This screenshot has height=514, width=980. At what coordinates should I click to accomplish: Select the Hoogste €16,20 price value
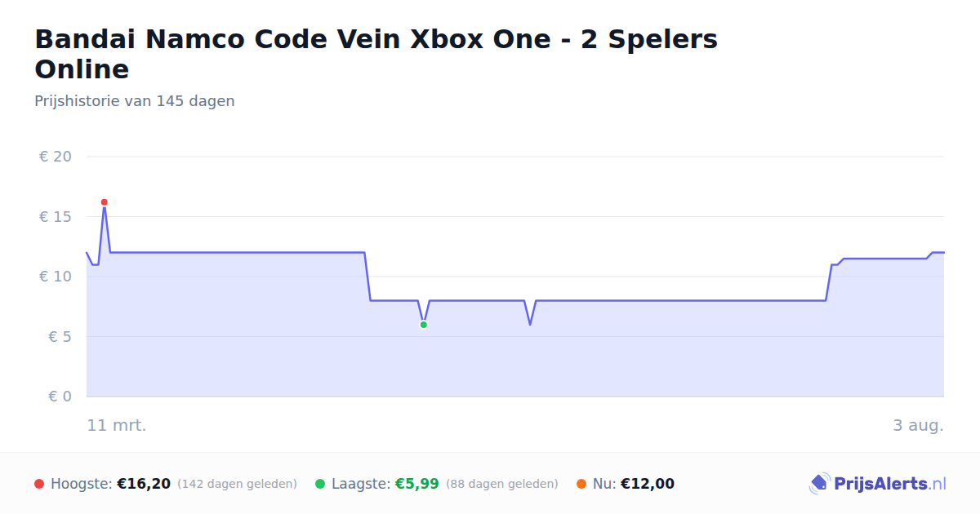pos(144,484)
